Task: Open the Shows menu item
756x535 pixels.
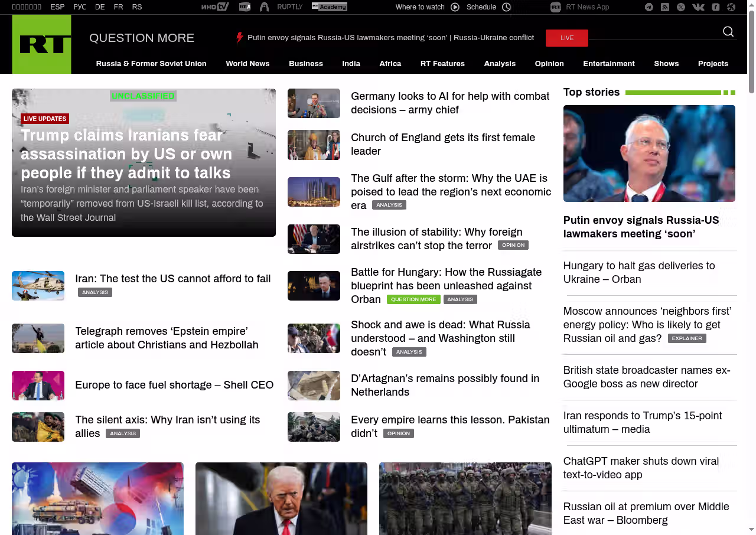Action: click(666, 64)
